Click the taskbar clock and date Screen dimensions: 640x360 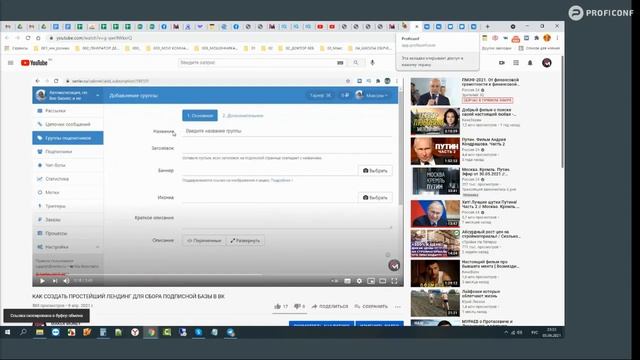pyautogui.click(x=551, y=332)
